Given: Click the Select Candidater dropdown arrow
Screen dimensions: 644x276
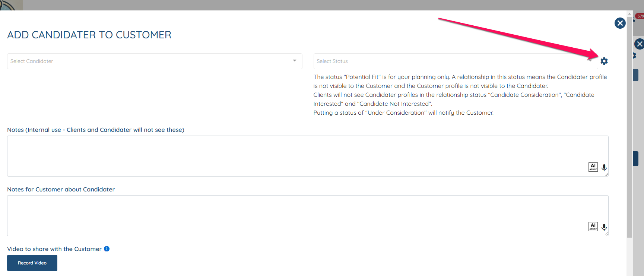Looking at the screenshot, I should coord(295,61).
